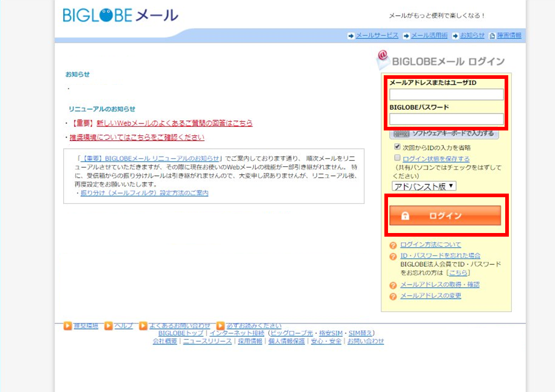Open 障害情報 header link
The image size is (555, 392).
click(509, 36)
